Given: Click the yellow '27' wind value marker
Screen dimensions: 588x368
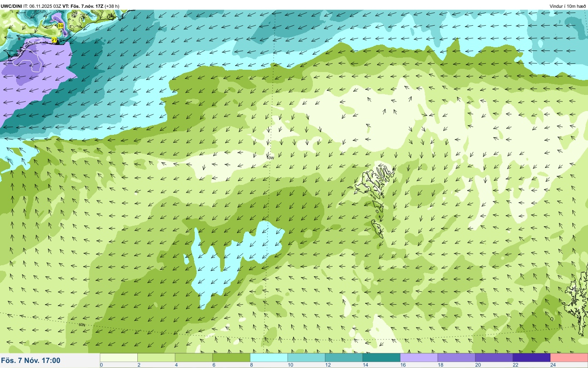Looking at the screenshot, I should point(54,40).
